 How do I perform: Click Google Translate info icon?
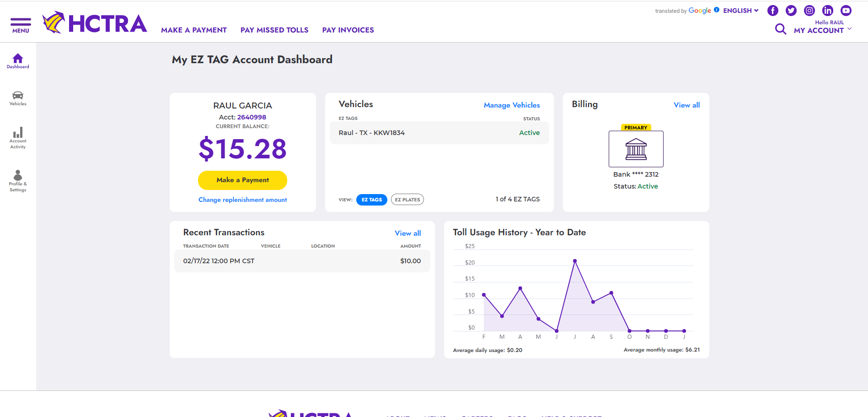tap(717, 10)
